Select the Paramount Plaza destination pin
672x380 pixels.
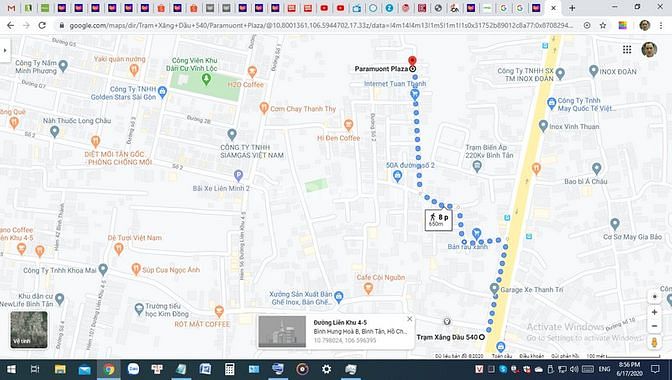tap(412, 61)
